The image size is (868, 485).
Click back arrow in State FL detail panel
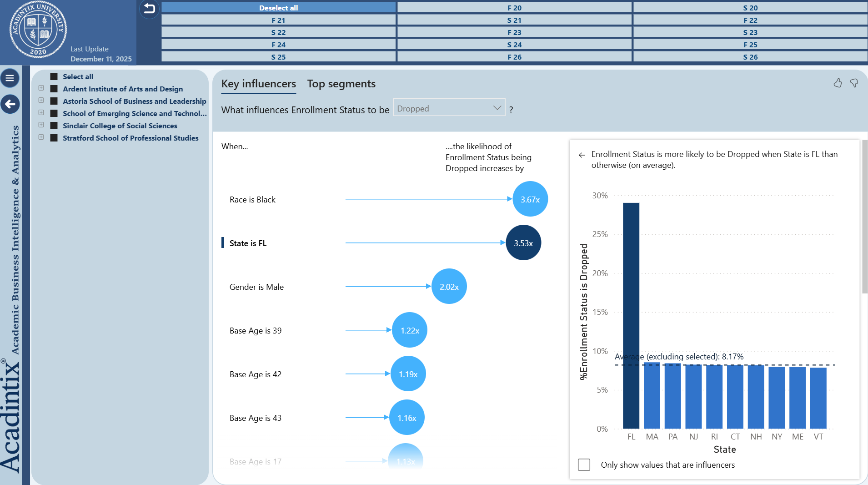click(582, 155)
